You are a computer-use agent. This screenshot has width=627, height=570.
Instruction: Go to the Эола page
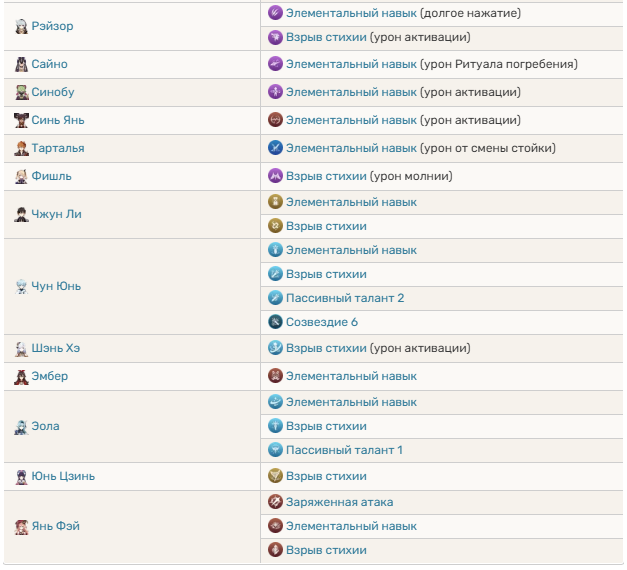point(46,426)
